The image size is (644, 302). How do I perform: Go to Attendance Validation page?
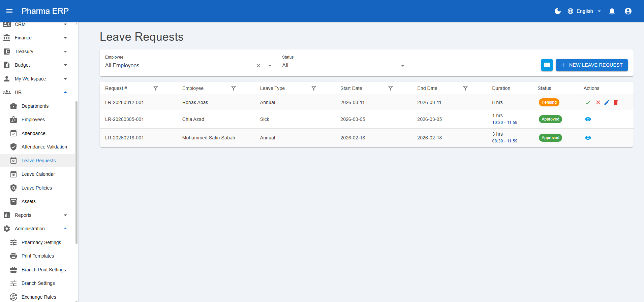44,147
